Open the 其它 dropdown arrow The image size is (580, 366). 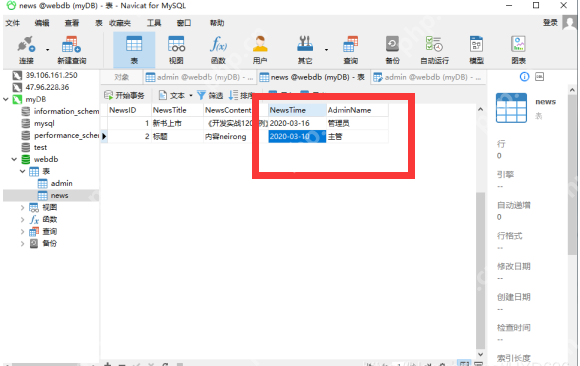tap(326, 50)
